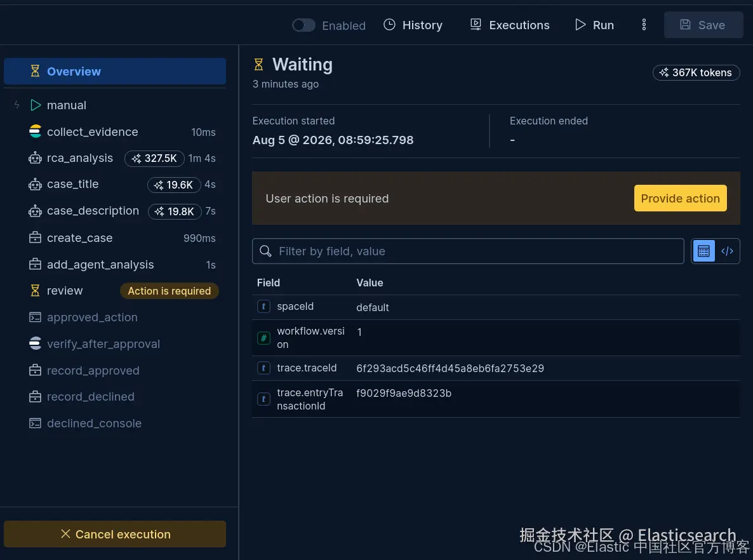753x560 pixels.
Task: Click the spaceId text type icon
Action: pos(263,307)
